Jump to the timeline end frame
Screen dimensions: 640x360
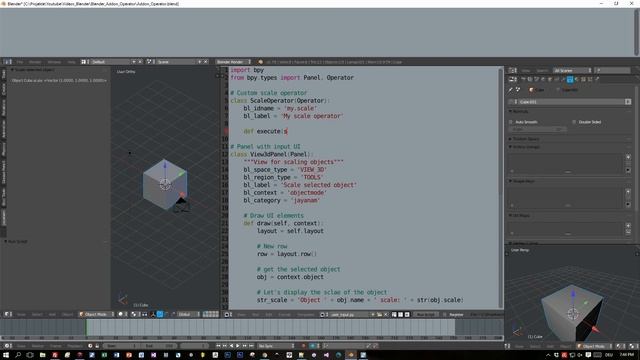[x=251, y=346]
